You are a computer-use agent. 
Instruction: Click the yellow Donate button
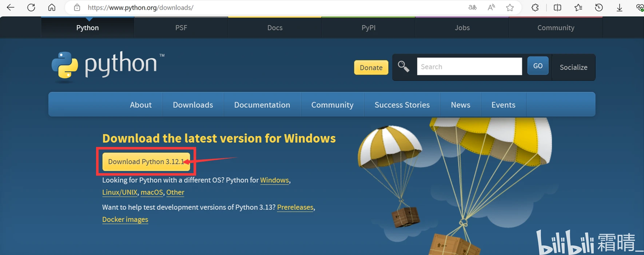pyautogui.click(x=371, y=68)
